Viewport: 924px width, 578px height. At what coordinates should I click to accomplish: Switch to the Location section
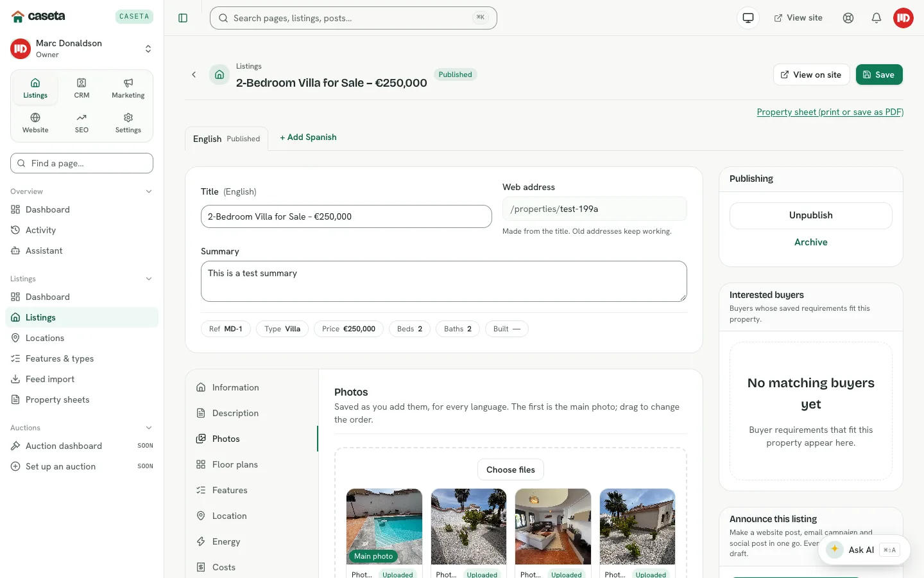pos(252,516)
